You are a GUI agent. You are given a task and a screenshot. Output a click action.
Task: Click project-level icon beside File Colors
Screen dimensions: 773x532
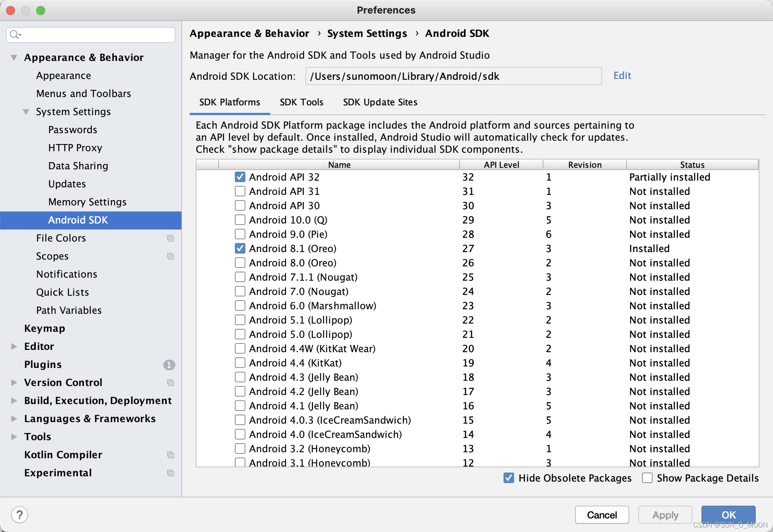[170, 238]
